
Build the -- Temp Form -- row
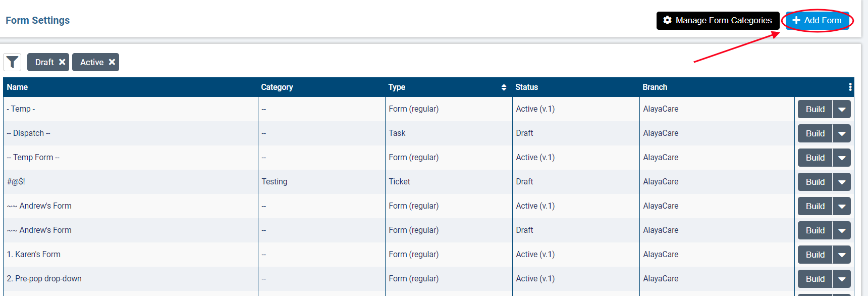[815, 158]
